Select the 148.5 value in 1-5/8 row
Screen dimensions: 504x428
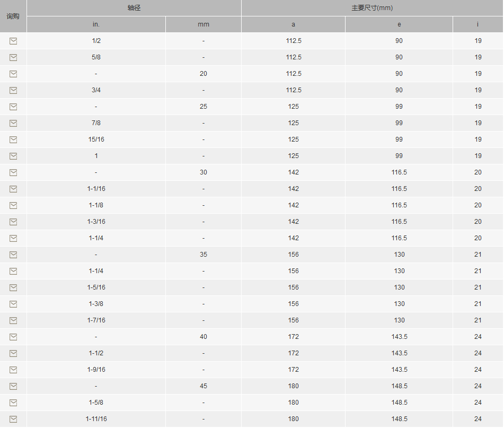coord(399,402)
